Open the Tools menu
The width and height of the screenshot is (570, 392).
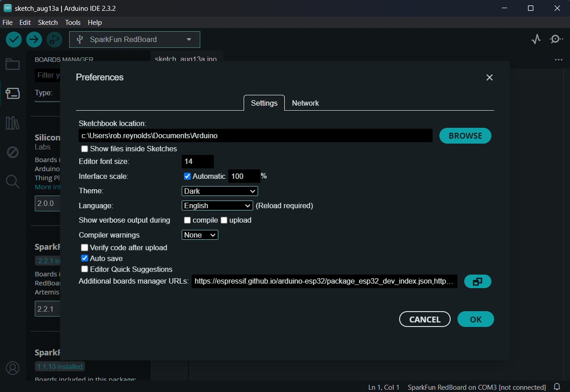pyautogui.click(x=72, y=22)
